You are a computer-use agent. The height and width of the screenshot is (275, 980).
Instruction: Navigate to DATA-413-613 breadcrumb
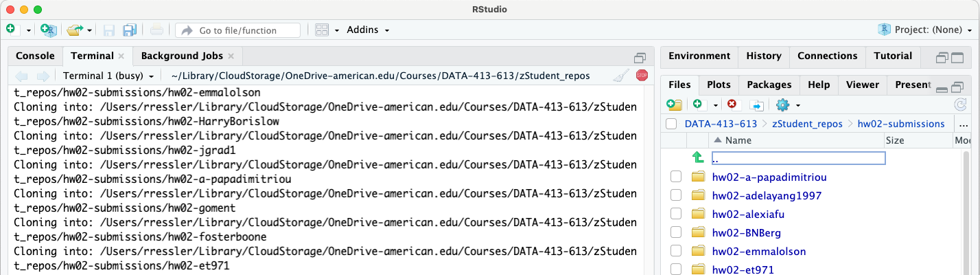(721, 124)
